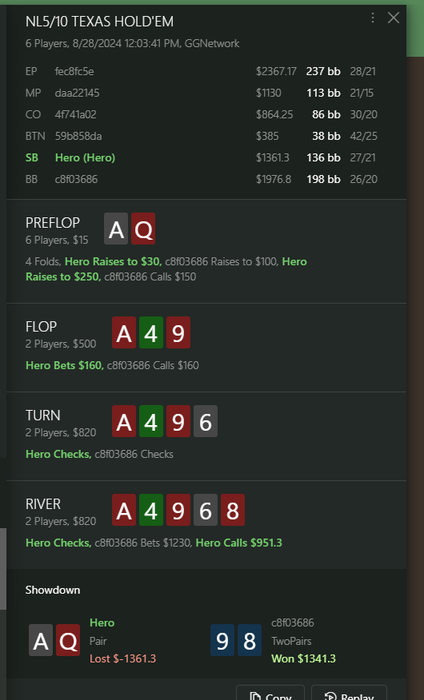Close the hand history panel
The height and width of the screenshot is (700, 424).
click(393, 18)
